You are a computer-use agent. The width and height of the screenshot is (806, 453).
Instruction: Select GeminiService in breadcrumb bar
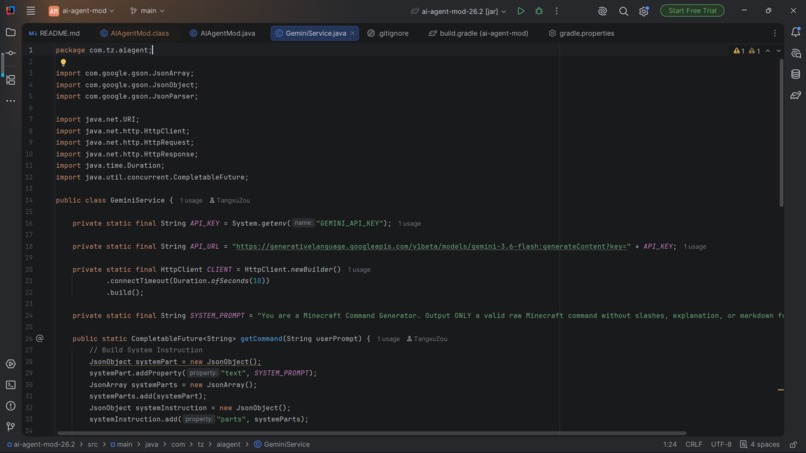pyautogui.click(x=282, y=444)
